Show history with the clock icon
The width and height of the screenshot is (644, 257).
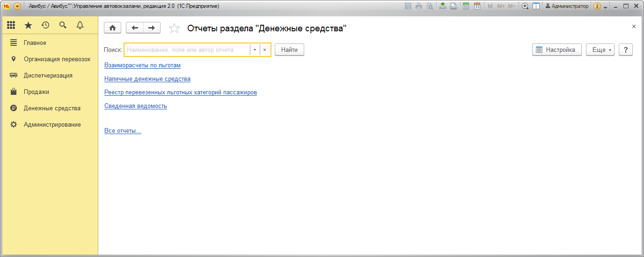[x=45, y=25]
